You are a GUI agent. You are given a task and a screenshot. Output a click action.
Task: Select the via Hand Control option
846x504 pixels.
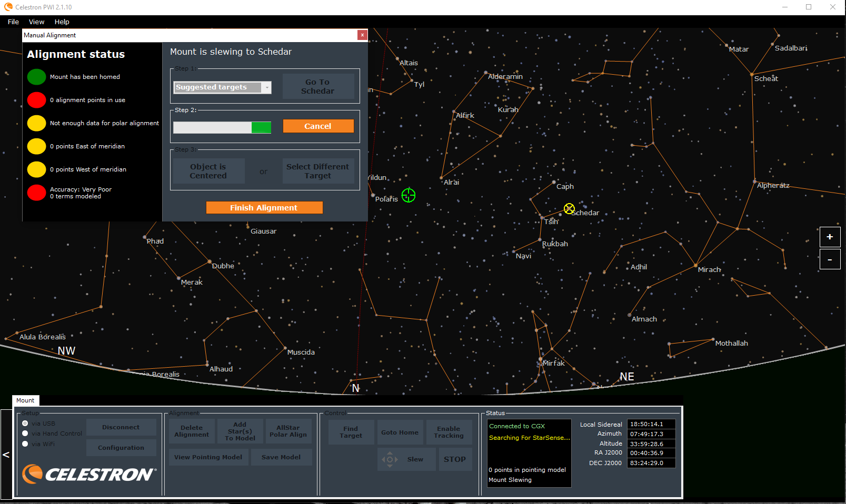25,434
